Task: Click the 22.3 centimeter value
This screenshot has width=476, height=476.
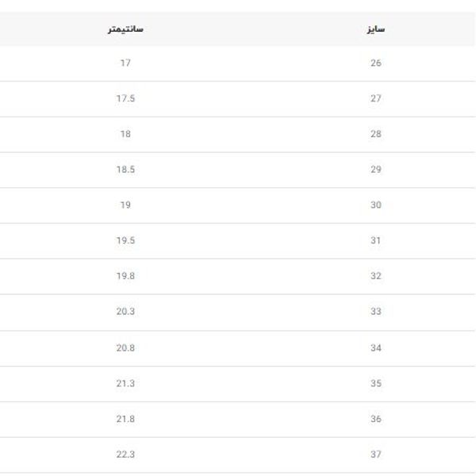Action: [x=125, y=455]
